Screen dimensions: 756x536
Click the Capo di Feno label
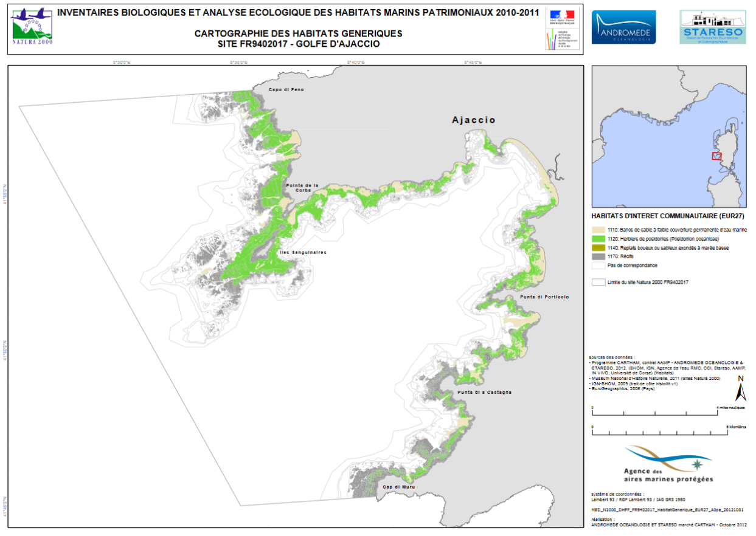click(x=286, y=90)
